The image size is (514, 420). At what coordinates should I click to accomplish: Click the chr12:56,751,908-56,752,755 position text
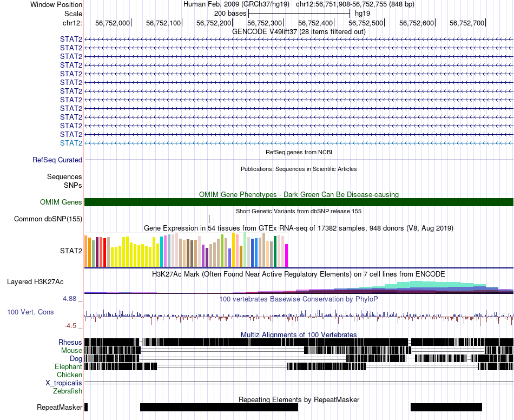point(355,4)
